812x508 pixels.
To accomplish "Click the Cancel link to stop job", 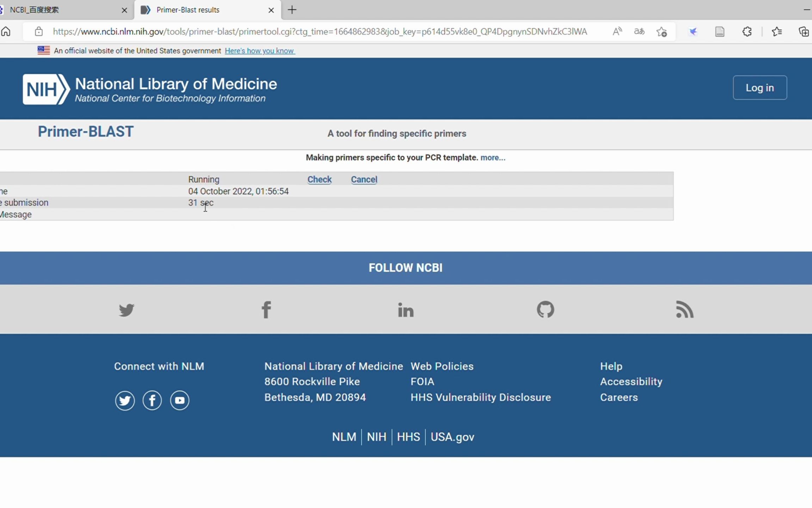I will tap(364, 179).
